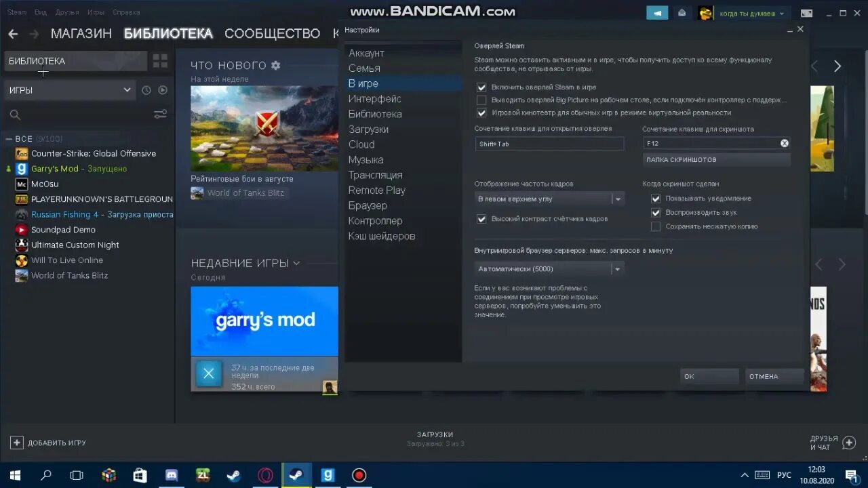Toggle 'Игровой кинотеатр' virtual reality checkbox
Image resolution: width=868 pixels, height=488 pixels.
point(481,113)
